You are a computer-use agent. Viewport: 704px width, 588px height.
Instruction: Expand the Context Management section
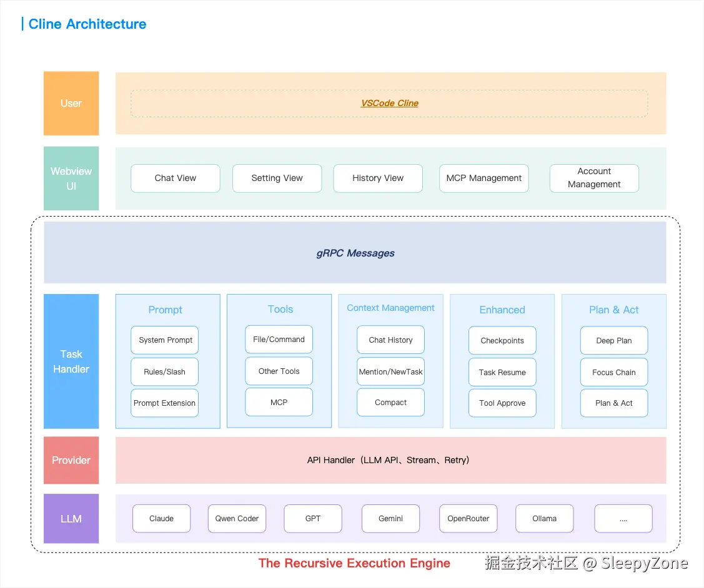[x=390, y=308]
